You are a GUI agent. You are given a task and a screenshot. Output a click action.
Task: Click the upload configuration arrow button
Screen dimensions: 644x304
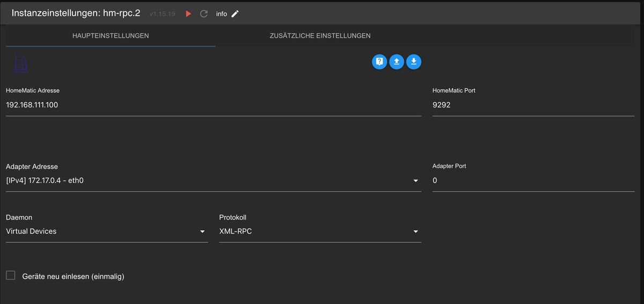[397, 62]
